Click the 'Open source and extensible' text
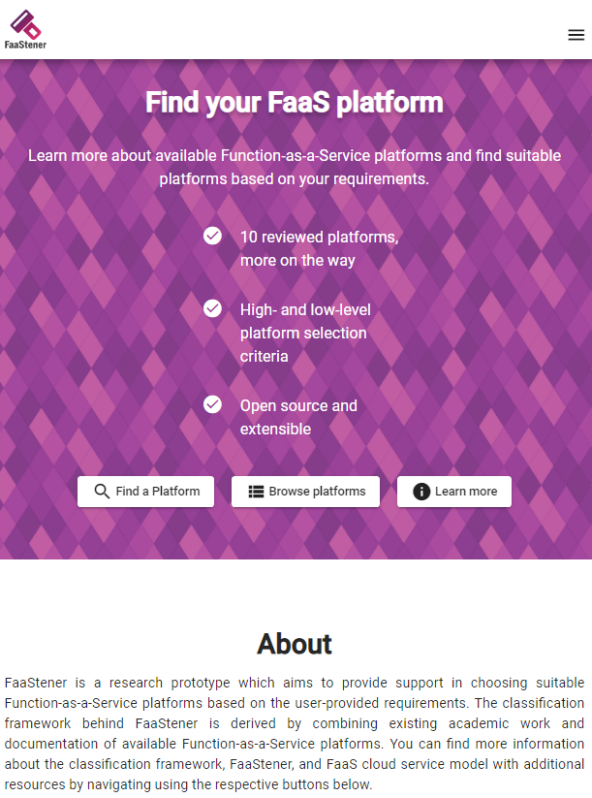Image resolution: width=592 pixels, height=798 pixels. click(x=299, y=417)
